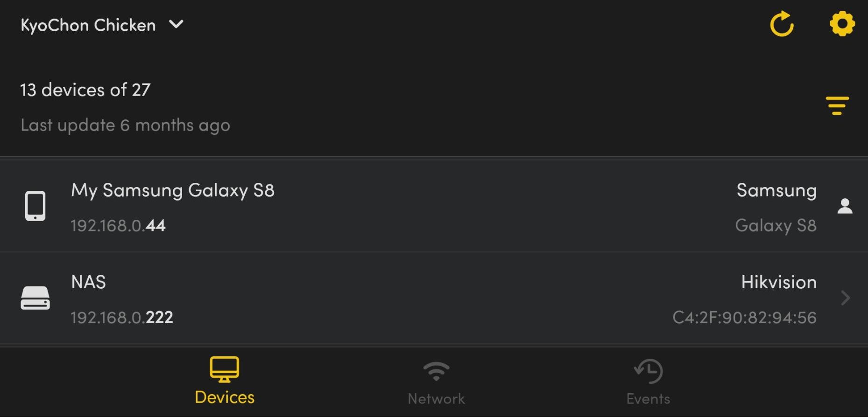This screenshot has height=417, width=868.
Task: Tap the person icon on the Galaxy S8 row
Action: coord(846,206)
